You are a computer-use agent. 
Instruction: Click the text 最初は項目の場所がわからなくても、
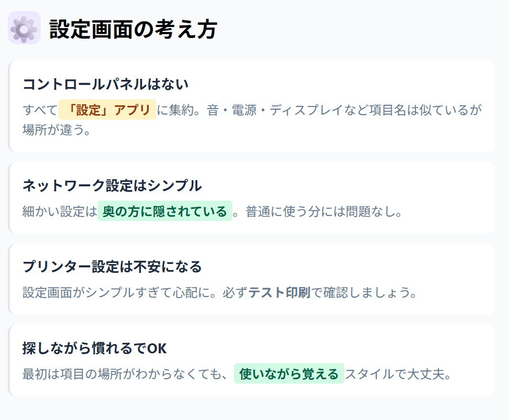(x=125, y=374)
